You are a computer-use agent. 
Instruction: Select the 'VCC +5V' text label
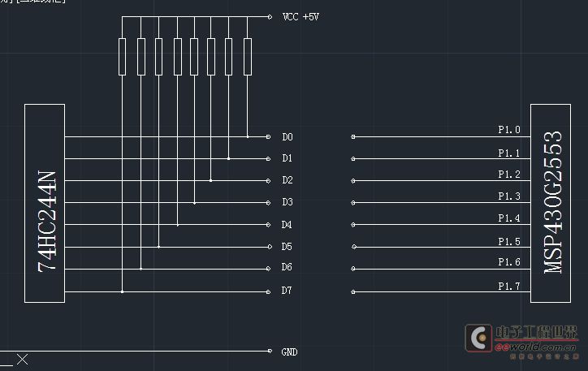point(300,17)
